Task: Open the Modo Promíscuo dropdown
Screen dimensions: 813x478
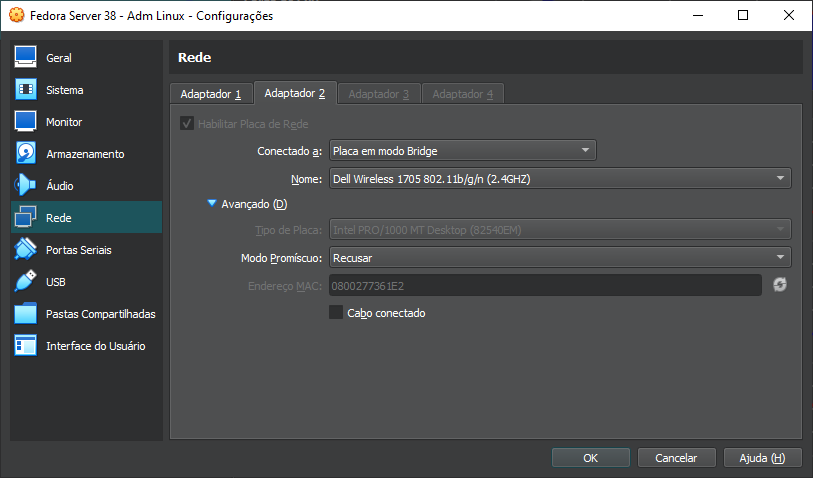Action: 560,258
